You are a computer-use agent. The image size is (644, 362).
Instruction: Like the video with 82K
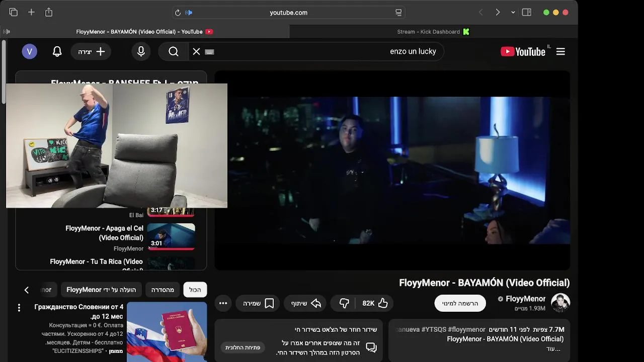pos(375,303)
